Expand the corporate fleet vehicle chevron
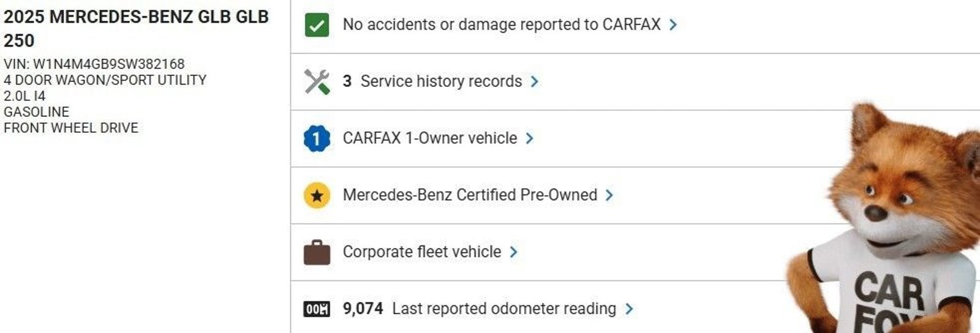 [x=513, y=252]
